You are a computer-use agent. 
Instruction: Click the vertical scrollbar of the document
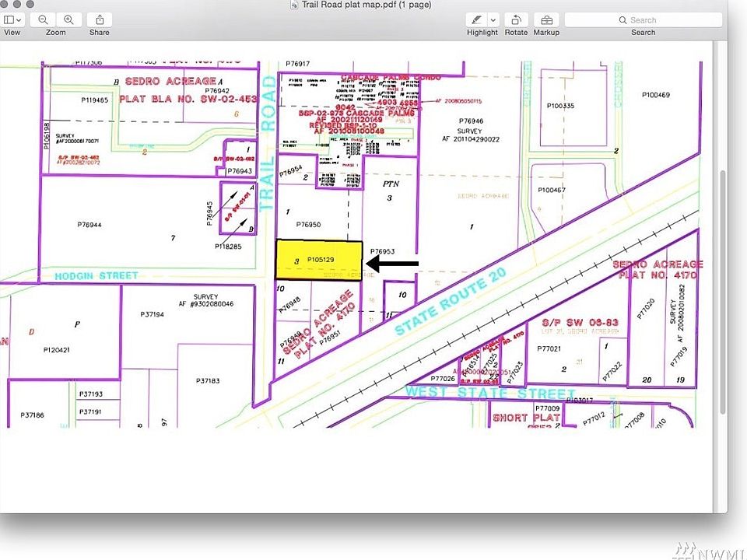click(x=723, y=292)
